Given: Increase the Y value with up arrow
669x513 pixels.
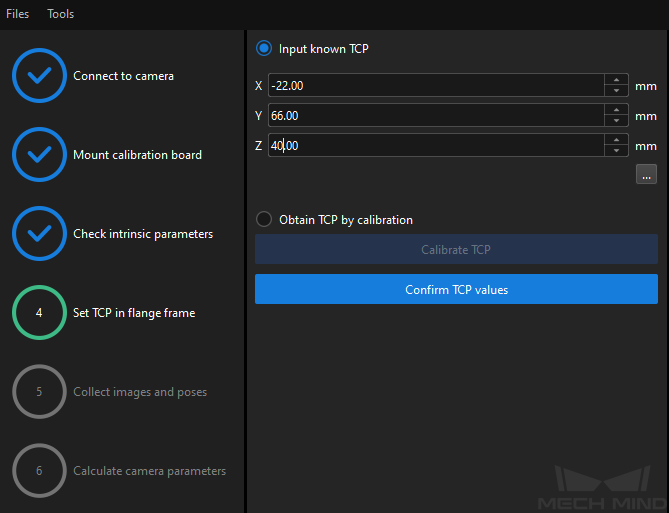Looking at the screenshot, I should (616, 110).
